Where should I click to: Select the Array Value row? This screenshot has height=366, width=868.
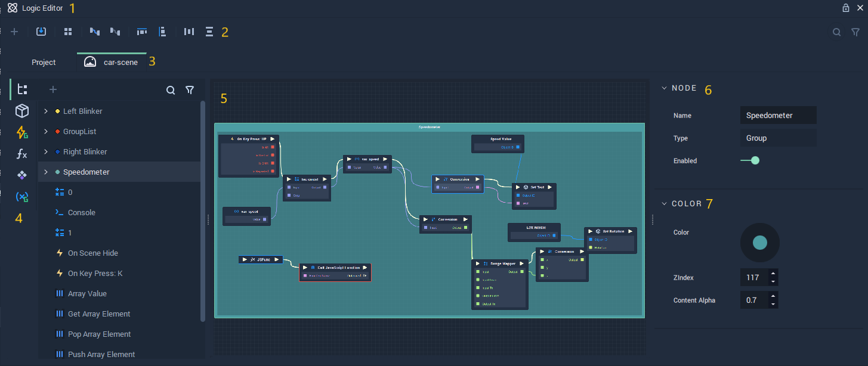click(x=119, y=293)
